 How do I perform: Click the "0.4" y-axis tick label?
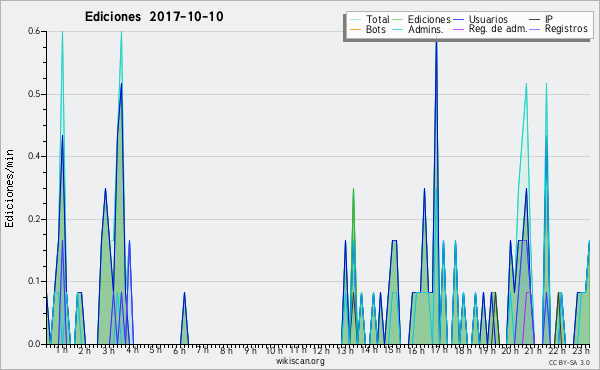coord(34,156)
